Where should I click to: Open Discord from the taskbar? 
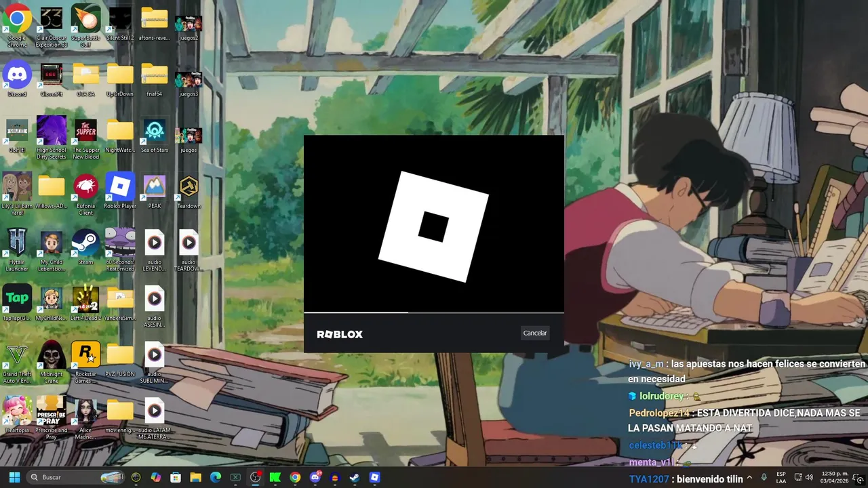(315, 477)
